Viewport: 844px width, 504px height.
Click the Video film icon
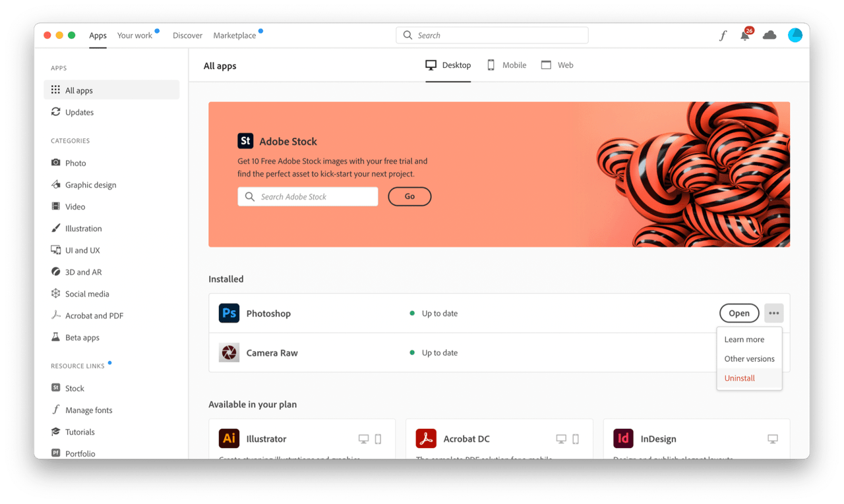coord(55,206)
